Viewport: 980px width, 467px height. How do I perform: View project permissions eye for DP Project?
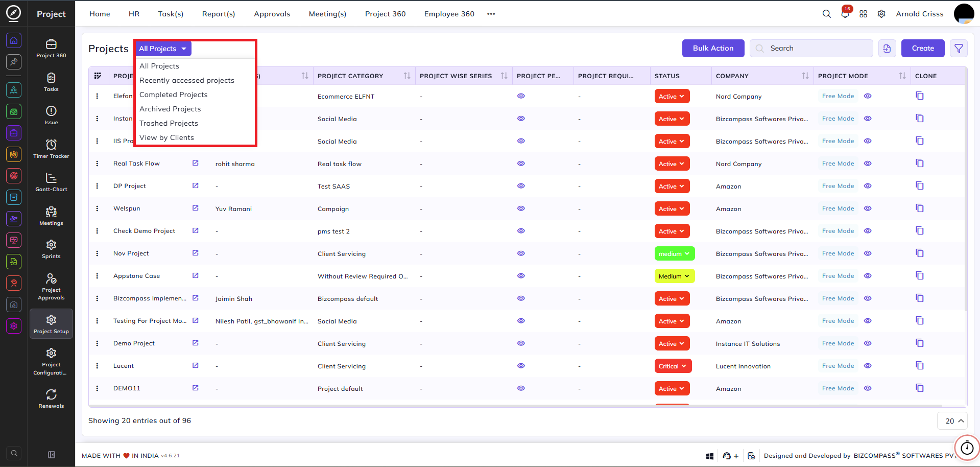pyautogui.click(x=521, y=186)
